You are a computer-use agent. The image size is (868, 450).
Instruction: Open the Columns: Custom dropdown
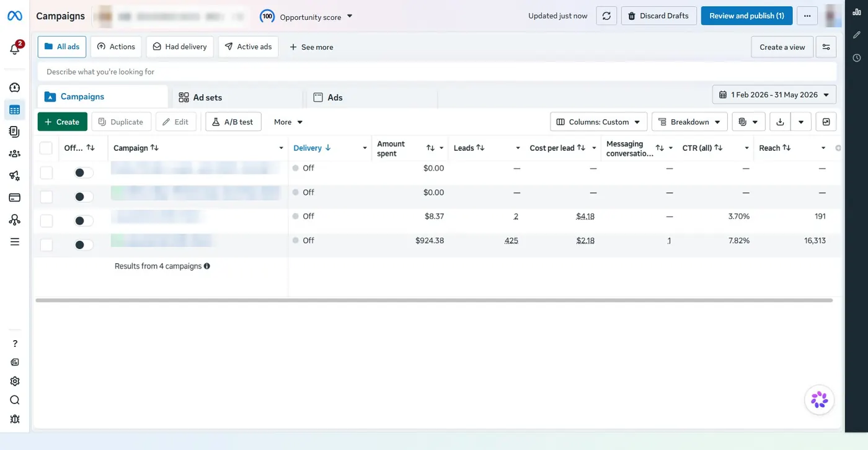tap(598, 122)
